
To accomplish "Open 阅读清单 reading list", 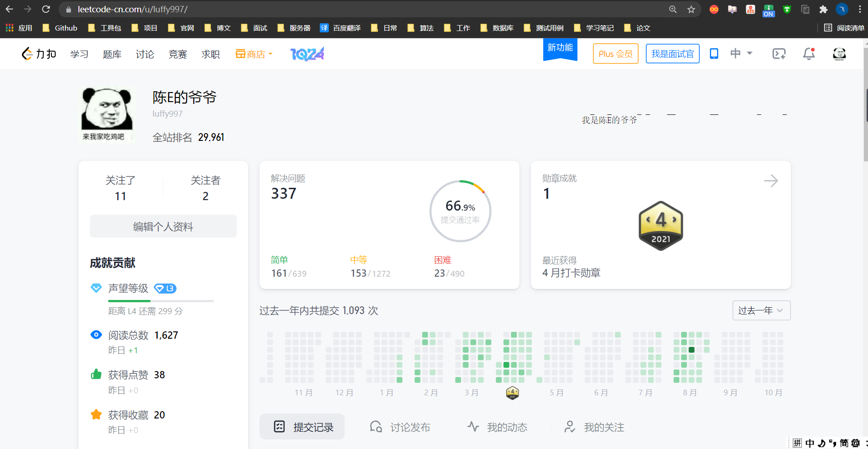I will pyautogui.click(x=844, y=28).
